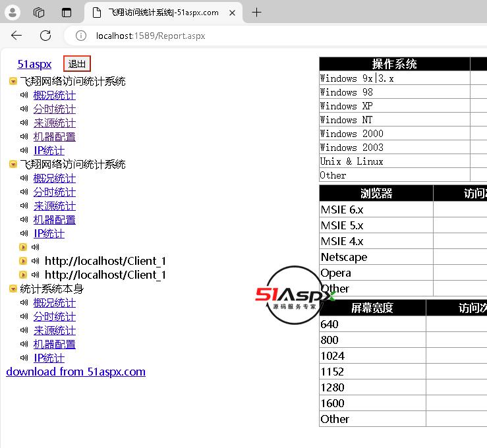Collapse the topmost 飞翔网络访问统计系统 node
This screenshot has width=487, height=448.
[x=13, y=82]
